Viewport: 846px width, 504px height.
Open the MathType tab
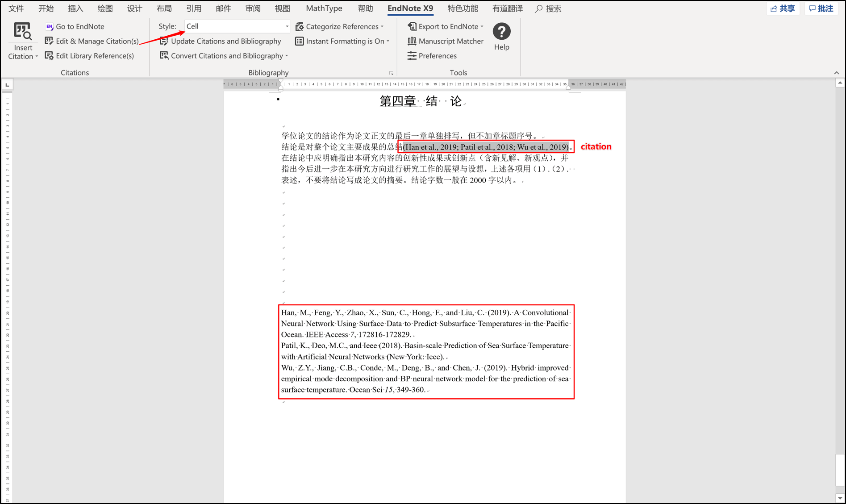pos(324,8)
